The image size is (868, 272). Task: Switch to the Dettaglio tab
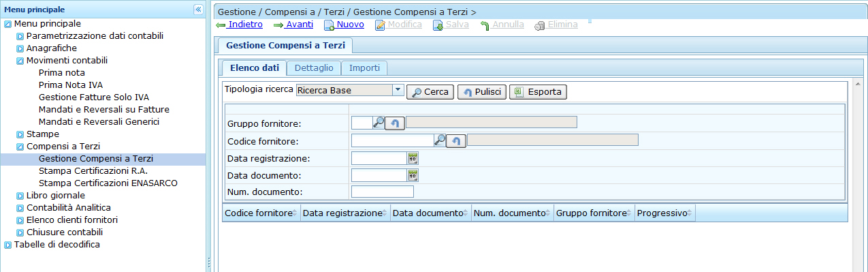pos(314,68)
